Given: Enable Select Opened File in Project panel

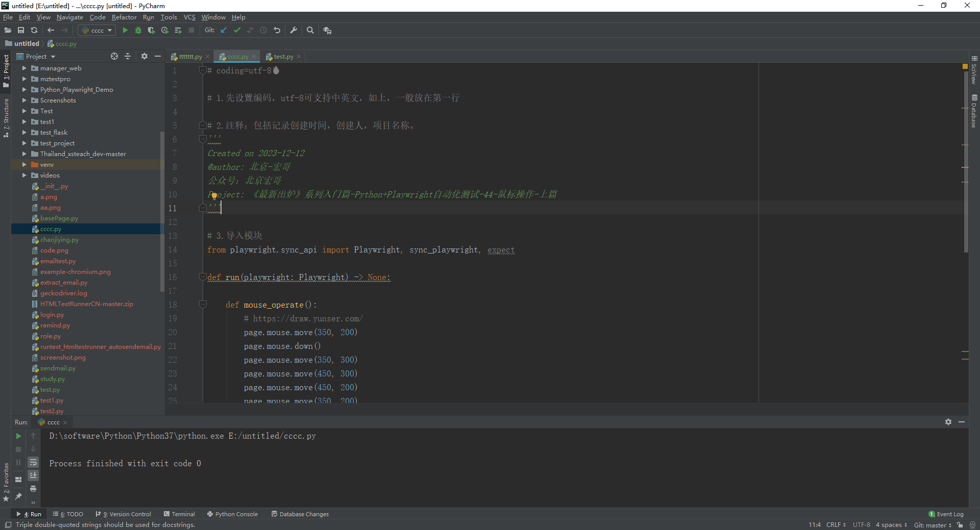Looking at the screenshot, I should click(x=114, y=56).
